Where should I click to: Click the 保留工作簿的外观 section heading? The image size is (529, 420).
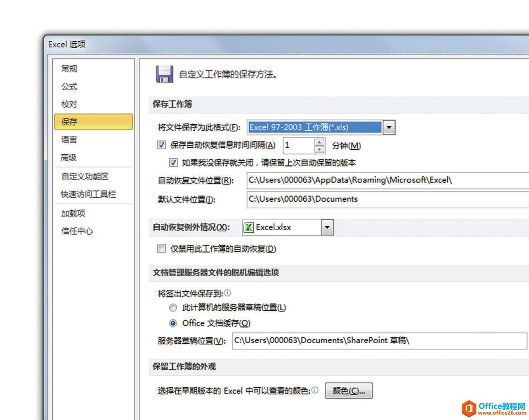(184, 366)
